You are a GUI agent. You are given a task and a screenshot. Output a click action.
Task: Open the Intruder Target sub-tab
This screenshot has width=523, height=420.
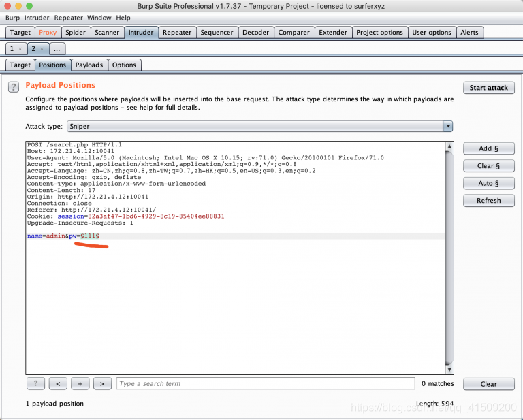click(x=20, y=65)
